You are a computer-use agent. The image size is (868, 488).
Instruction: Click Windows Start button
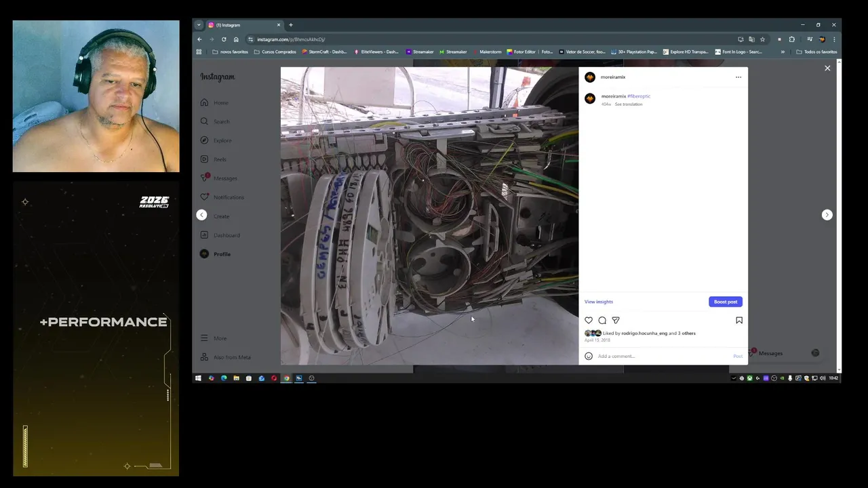(x=198, y=378)
